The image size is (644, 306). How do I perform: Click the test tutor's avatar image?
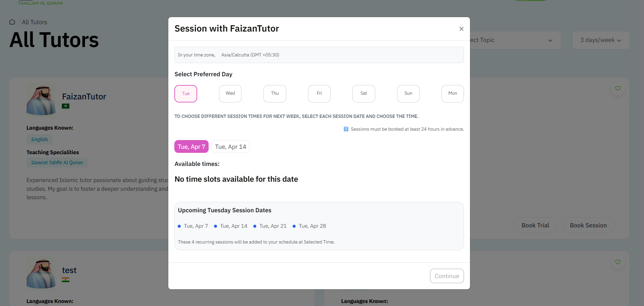41,273
